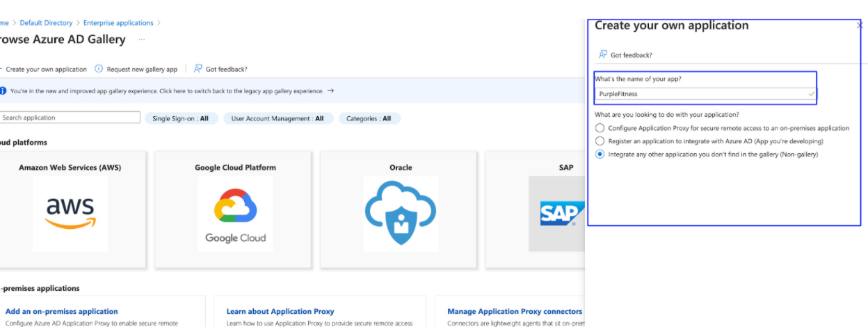Open Learn about Application Proxy link
Screen dimensions: 868x327
pos(280,312)
